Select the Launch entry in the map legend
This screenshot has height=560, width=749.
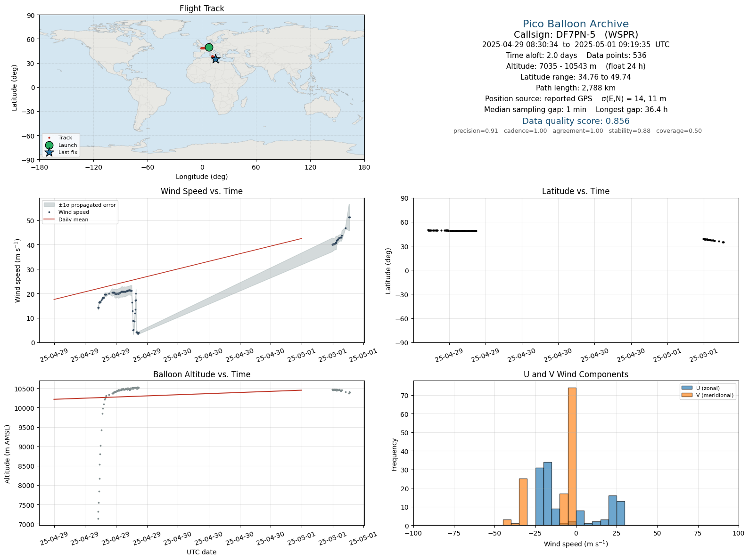pyautogui.click(x=61, y=145)
